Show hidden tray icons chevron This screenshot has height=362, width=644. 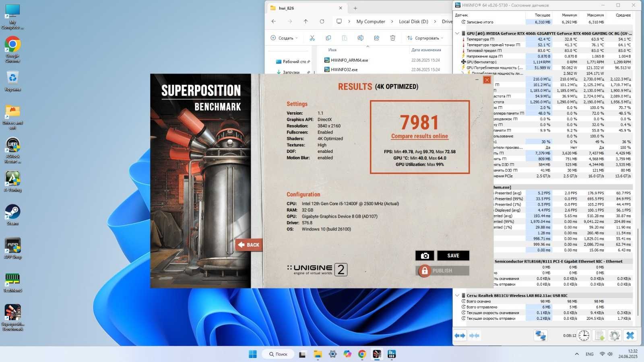[x=577, y=354]
